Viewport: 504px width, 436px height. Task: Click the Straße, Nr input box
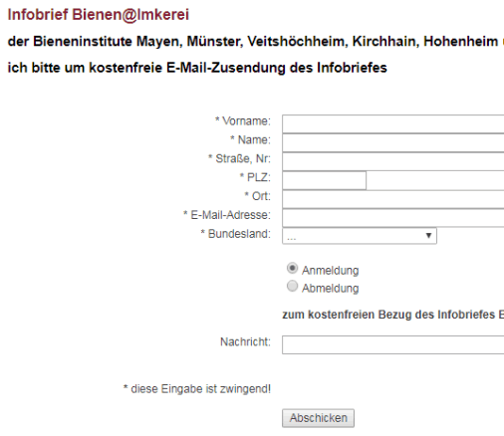393,161
